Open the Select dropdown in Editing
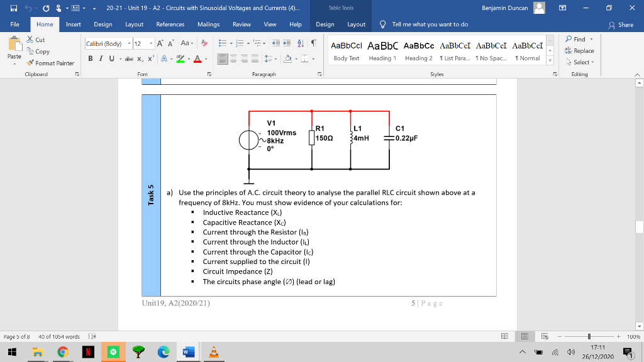 click(580, 62)
